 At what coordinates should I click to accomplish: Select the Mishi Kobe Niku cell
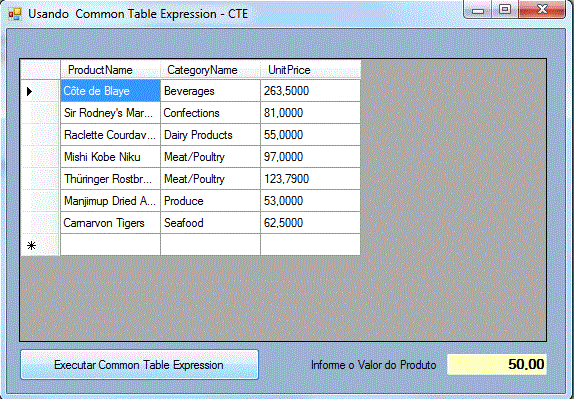[x=110, y=157]
